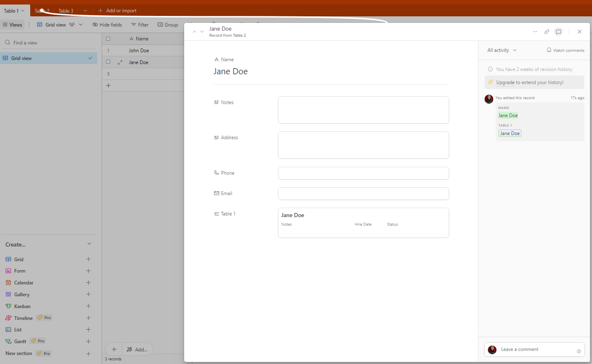Add a new row with grid plus icon
592x364 pixels.
(x=108, y=86)
